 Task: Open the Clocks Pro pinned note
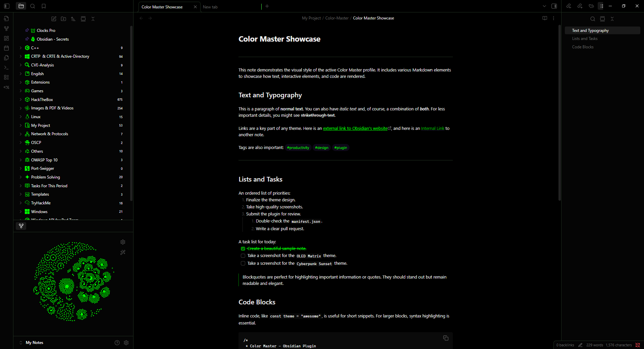pos(46,31)
